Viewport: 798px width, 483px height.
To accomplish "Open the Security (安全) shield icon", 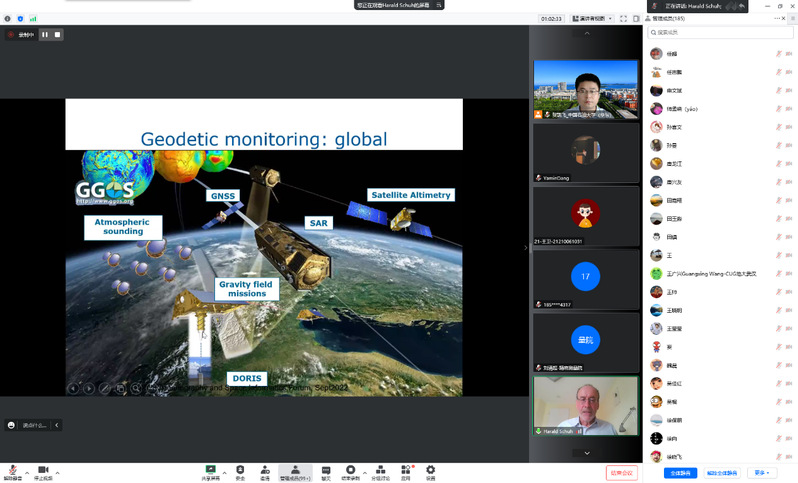I will (x=240, y=471).
